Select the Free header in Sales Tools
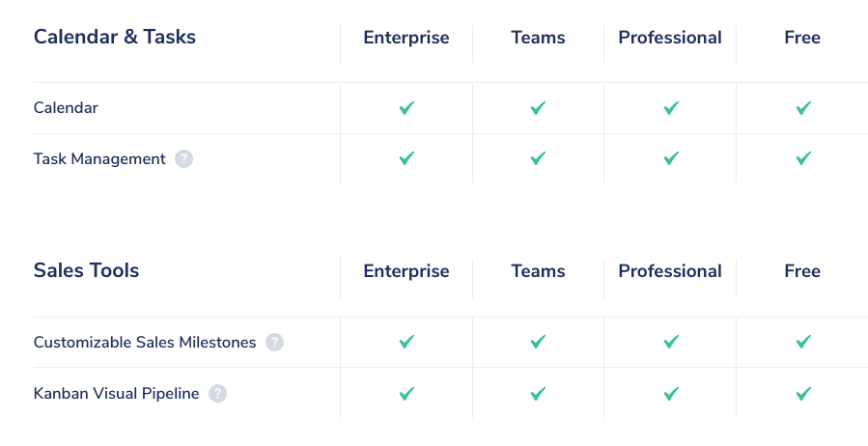The image size is (868, 446). [x=802, y=271]
